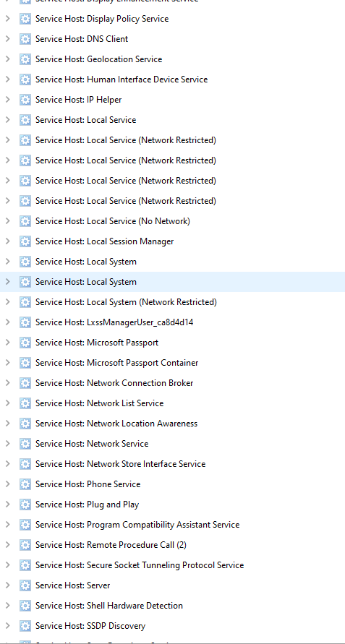Screen dimensions: 345x644
Task: Expand the Display Policy Service entry
Action: tap(7, 19)
